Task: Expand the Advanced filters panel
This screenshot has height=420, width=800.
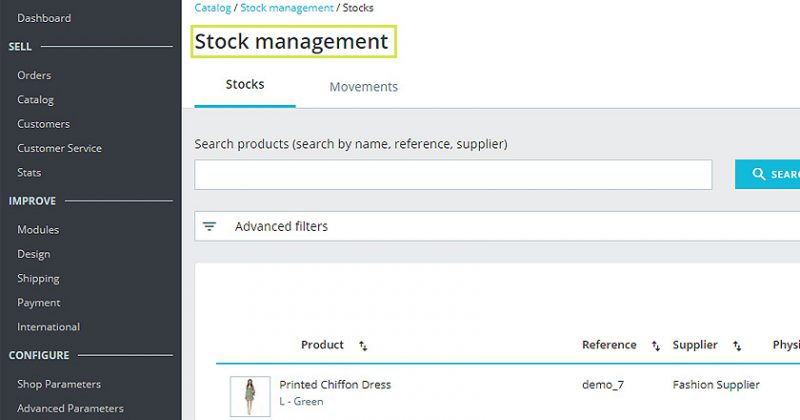Action: click(497, 226)
